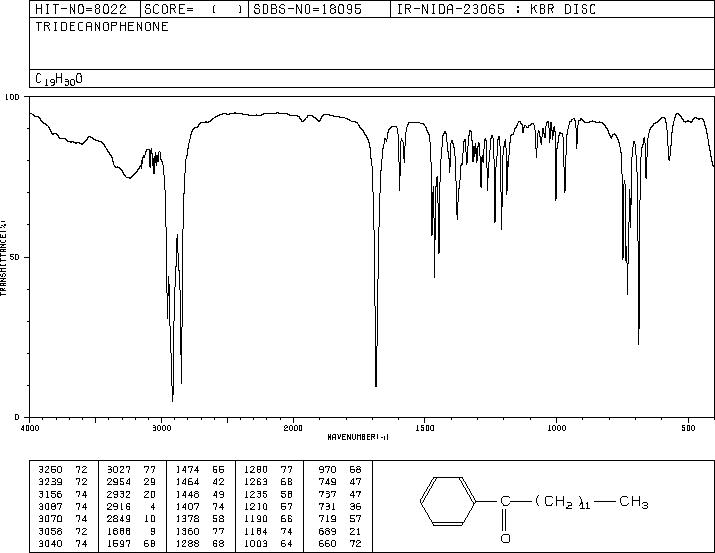Click the 3058 peak entry in the table
The image size is (715, 553).
(63, 532)
